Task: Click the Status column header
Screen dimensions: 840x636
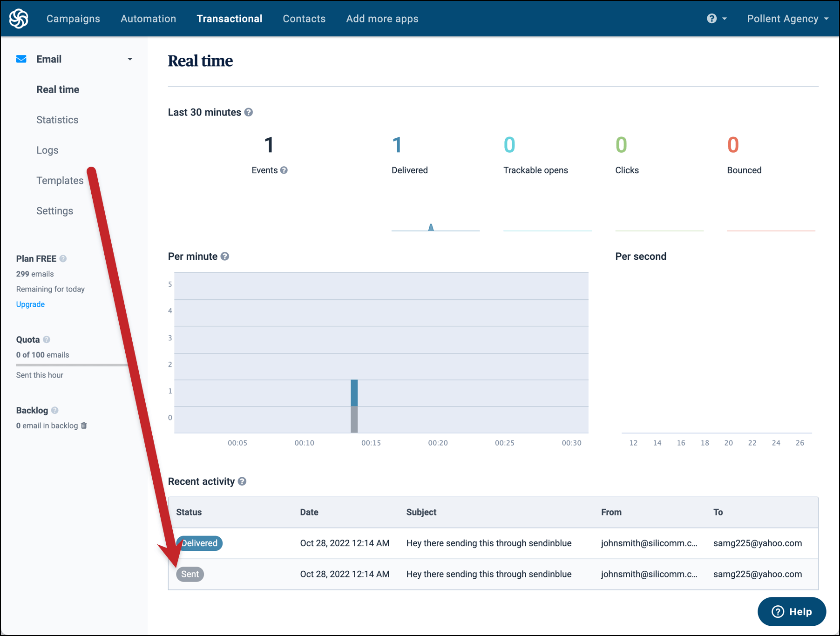Action: (x=189, y=512)
